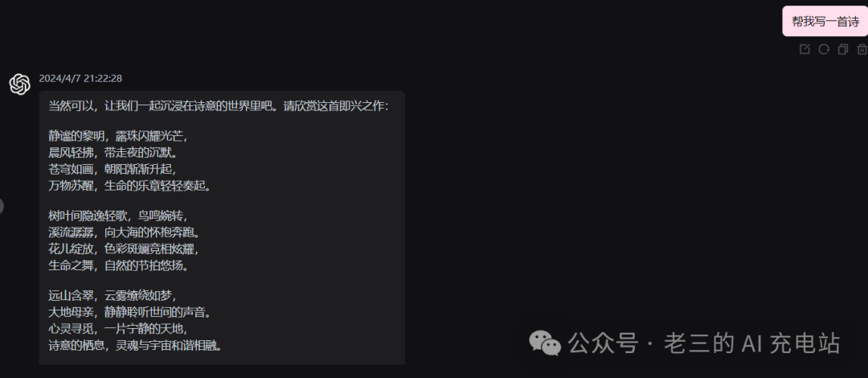Viewport: 868px width, 378px height.
Task: Click the line 花儿绽放，色彩斑斓竞相炫耀
Action: 124,249
